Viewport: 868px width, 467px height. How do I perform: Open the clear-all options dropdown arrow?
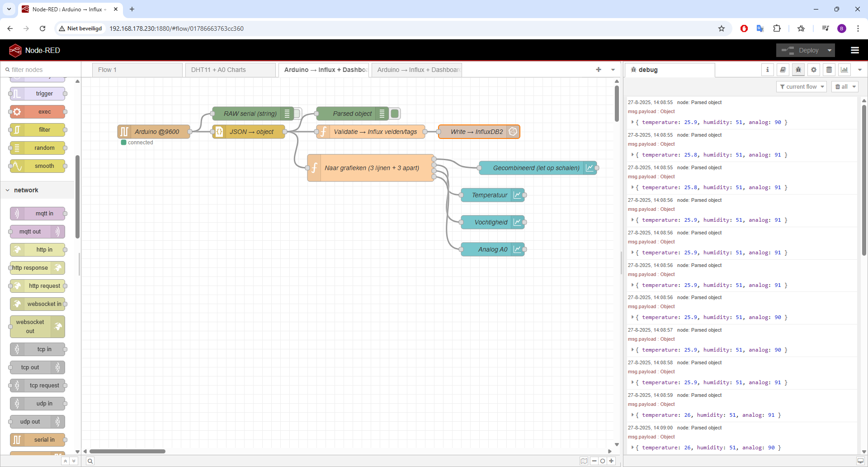pos(854,87)
